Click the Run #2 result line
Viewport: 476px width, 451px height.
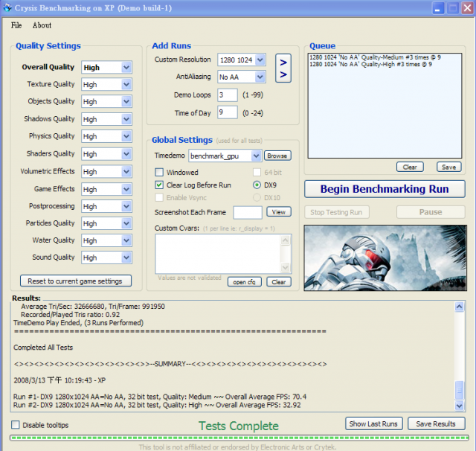click(157, 405)
